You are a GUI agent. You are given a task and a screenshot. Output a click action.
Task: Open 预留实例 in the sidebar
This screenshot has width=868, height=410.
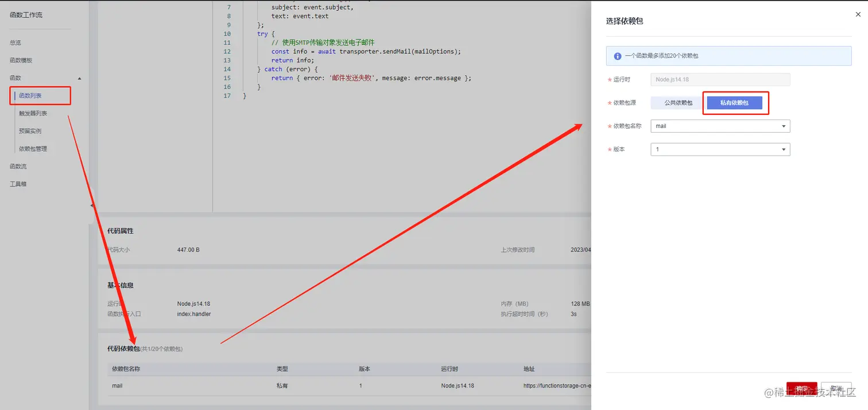(30, 131)
